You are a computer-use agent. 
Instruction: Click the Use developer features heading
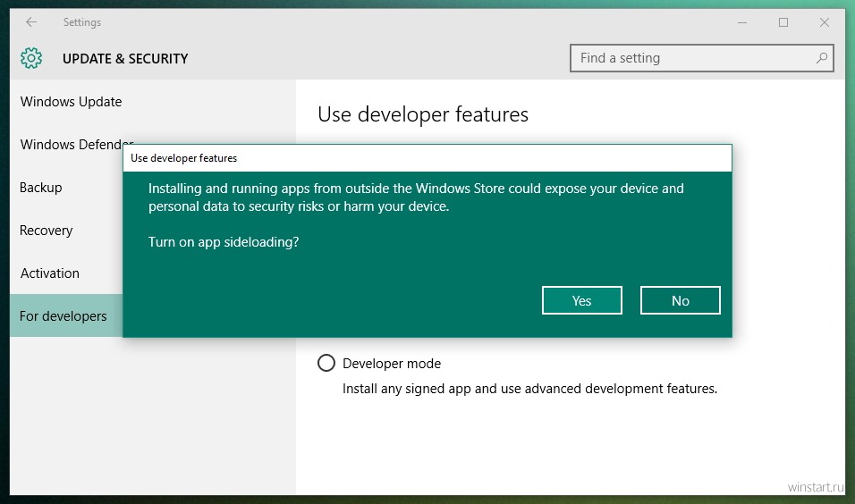(423, 114)
